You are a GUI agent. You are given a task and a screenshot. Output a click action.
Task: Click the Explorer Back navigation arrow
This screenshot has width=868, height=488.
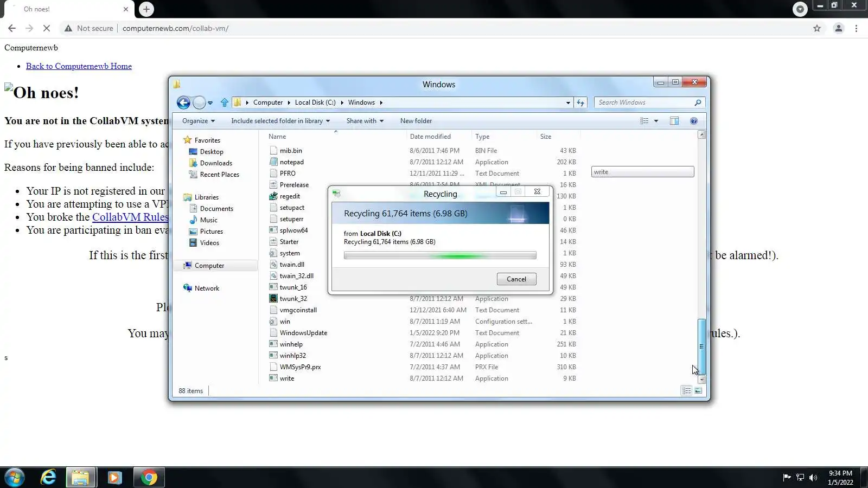(184, 102)
